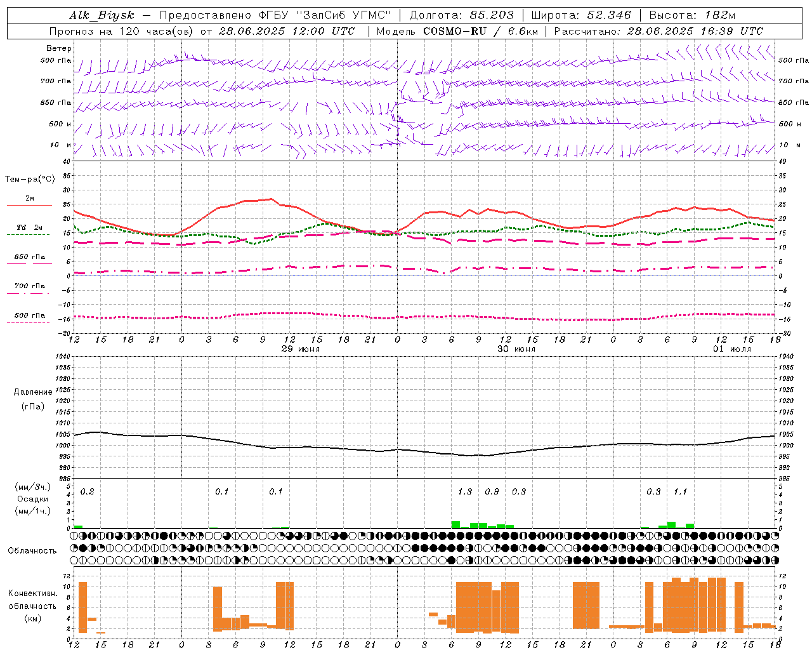The width and height of the screenshot is (812, 650).
Task: Click the 29 июня date label
Action: point(301,349)
